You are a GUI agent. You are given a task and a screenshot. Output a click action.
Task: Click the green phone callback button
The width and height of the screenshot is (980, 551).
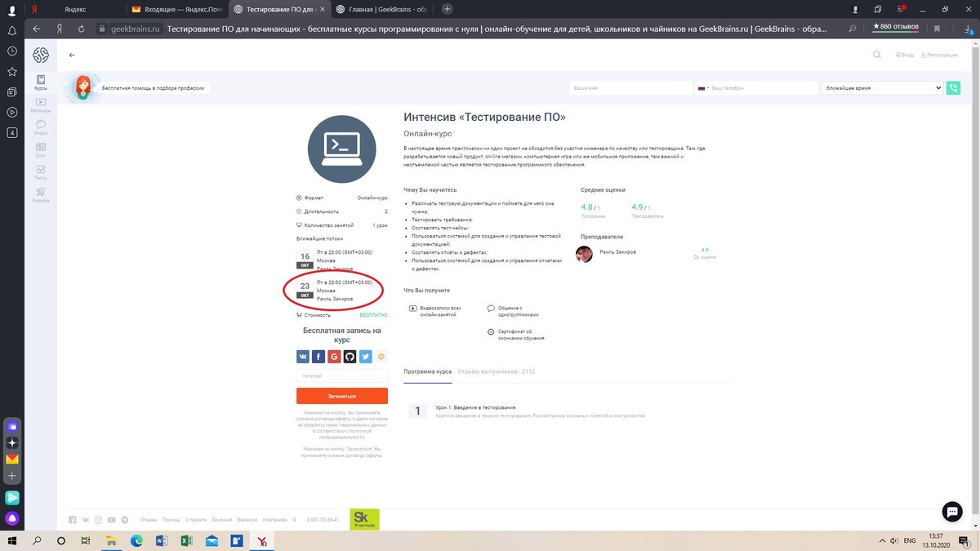[x=953, y=87]
